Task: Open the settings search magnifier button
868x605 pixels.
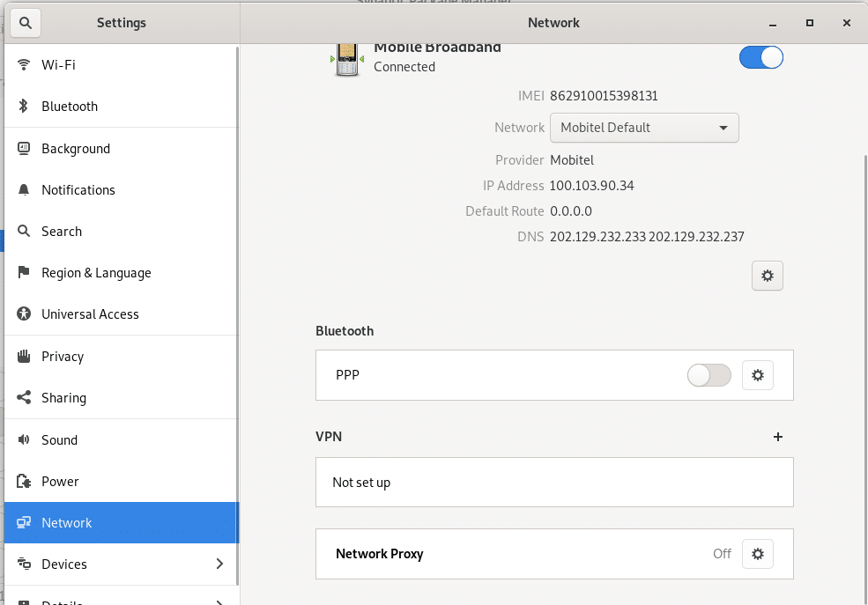Action: pyautogui.click(x=25, y=23)
